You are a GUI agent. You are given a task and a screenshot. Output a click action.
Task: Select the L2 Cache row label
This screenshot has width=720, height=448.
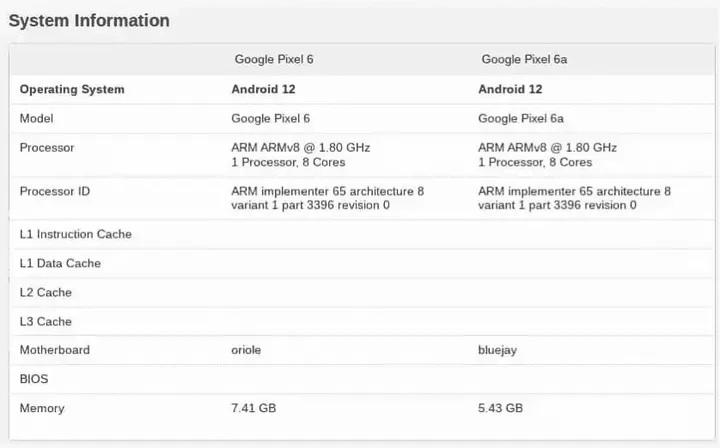pos(46,292)
